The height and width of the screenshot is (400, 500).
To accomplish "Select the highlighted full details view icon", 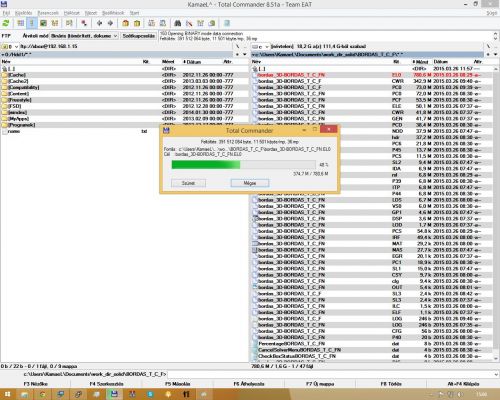I will click(x=32, y=23).
